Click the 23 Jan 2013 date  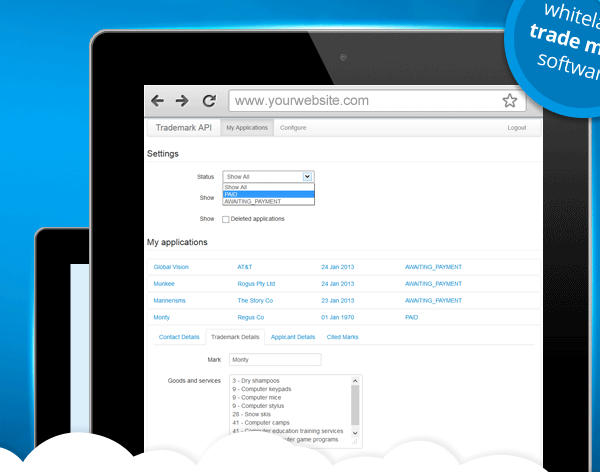[x=338, y=301]
